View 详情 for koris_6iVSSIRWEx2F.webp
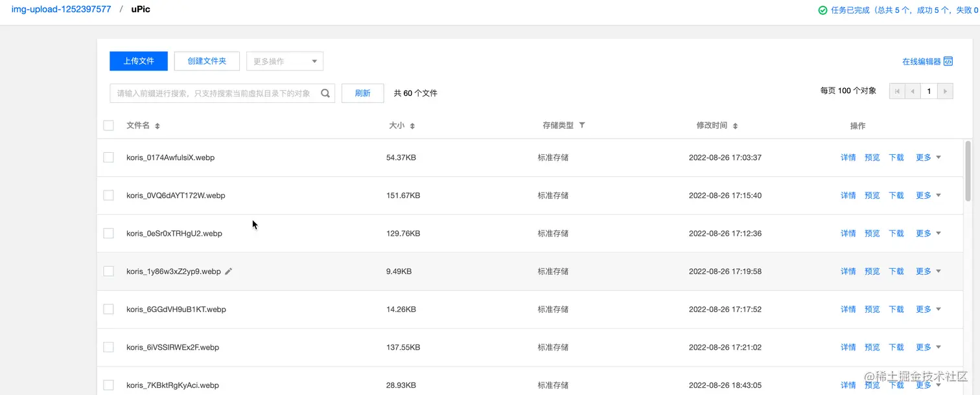 tap(848, 347)
